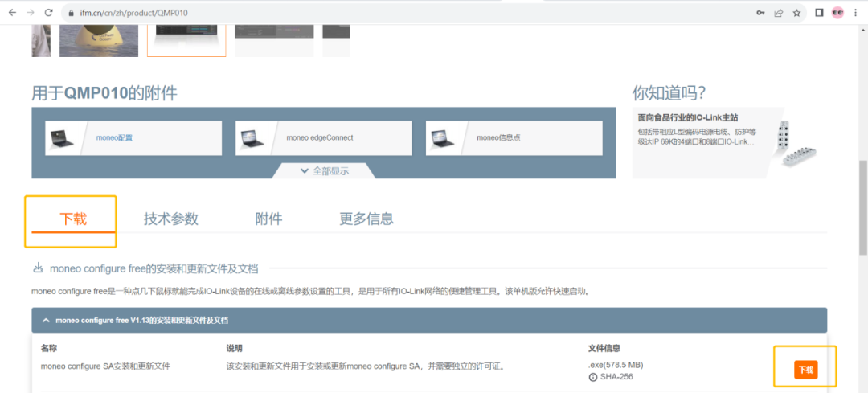Viewport: 868px width, 393px height.
Task: Bookmark this page with the star icon
Action: click(x=797, y=13)
